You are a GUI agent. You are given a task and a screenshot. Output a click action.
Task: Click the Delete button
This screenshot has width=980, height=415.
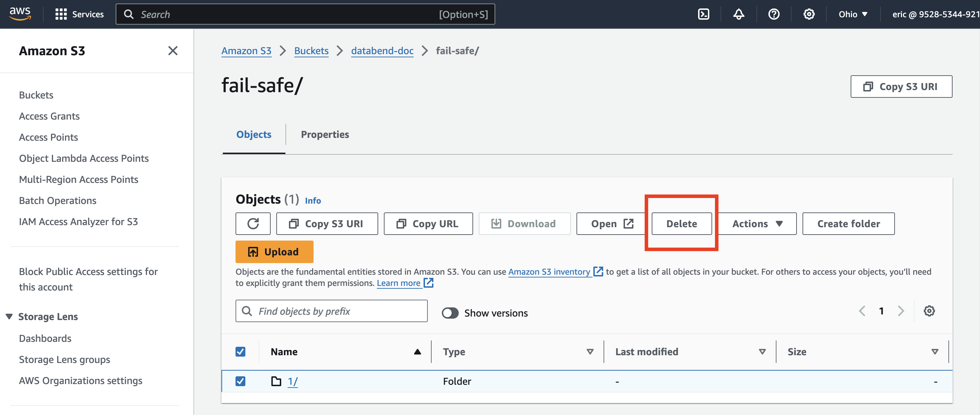tap(681, 223)
